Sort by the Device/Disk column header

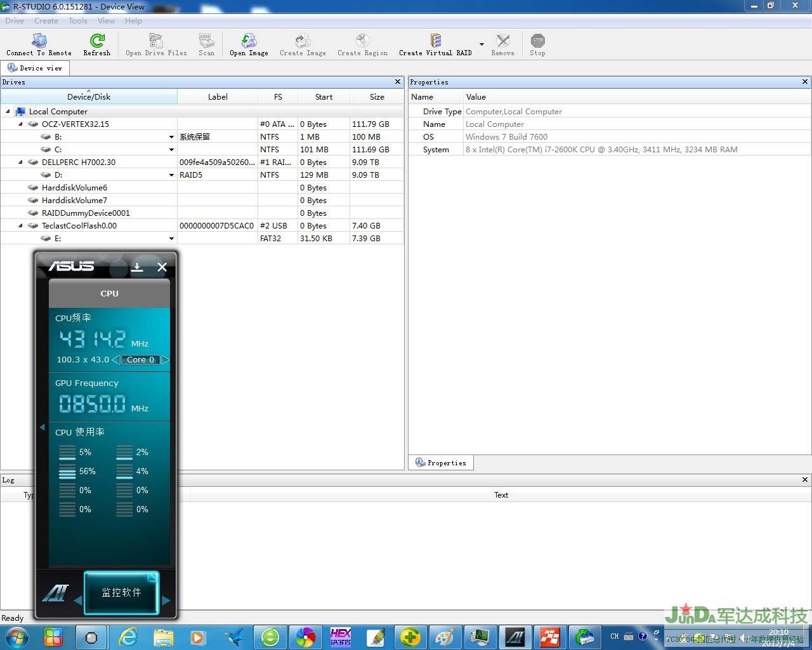tap(89, 96)
